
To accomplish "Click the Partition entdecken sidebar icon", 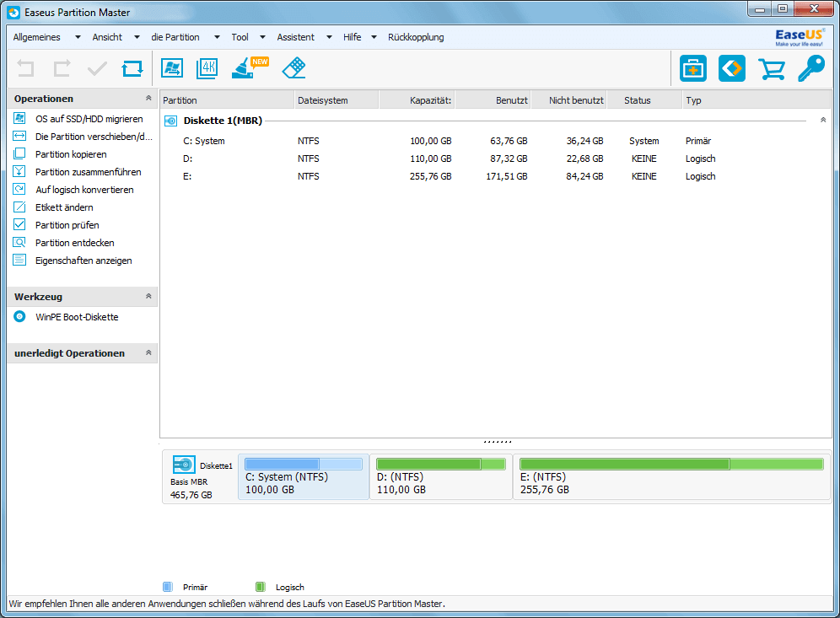I will tap(19, 242).
